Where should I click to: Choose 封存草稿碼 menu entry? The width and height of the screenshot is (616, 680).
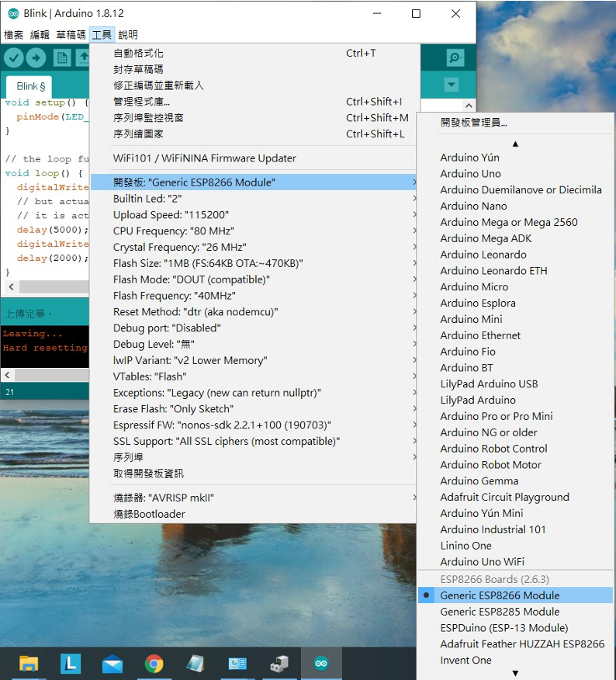[254, 69]
